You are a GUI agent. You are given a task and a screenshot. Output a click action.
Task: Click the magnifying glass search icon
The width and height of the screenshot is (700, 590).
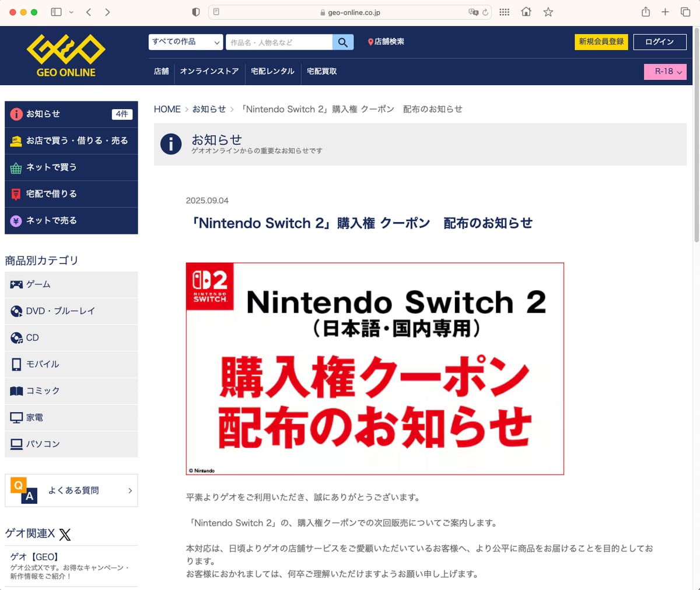click(343, 42)
